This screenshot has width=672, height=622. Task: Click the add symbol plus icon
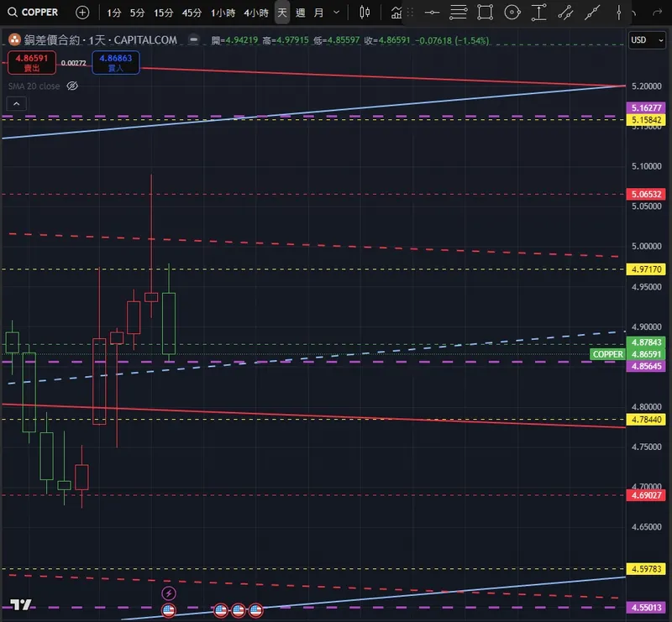[x=82, y=13]
